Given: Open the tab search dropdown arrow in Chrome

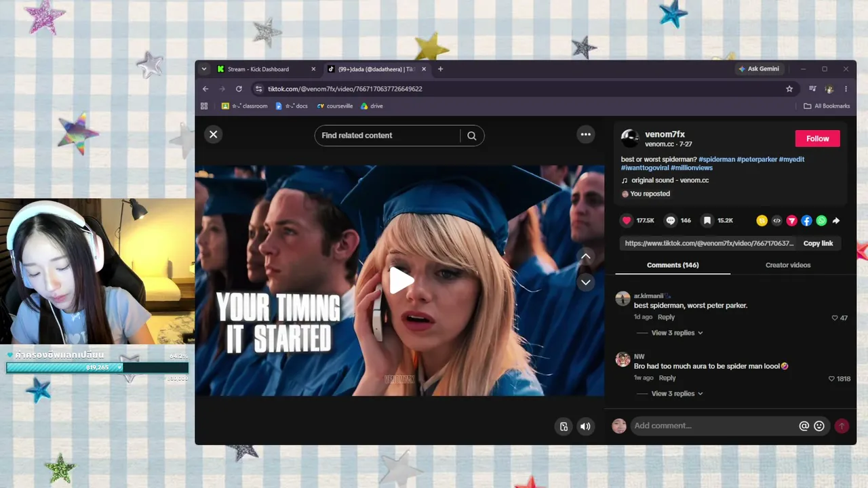Looking at the screenshot, I should pos(203,69).
